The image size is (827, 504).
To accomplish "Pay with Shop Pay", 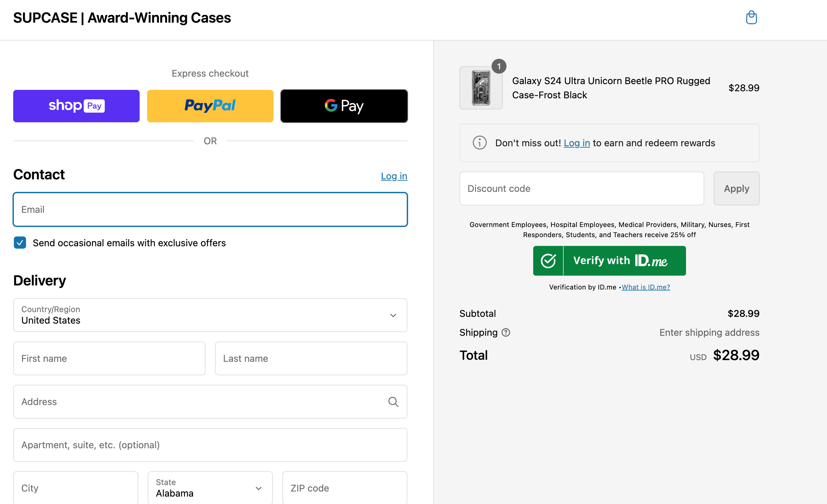I will click(76, 106).
